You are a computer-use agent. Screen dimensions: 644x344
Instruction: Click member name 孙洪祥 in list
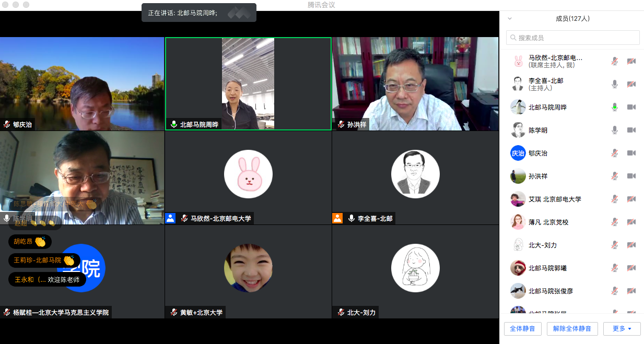tap(538, 176)
